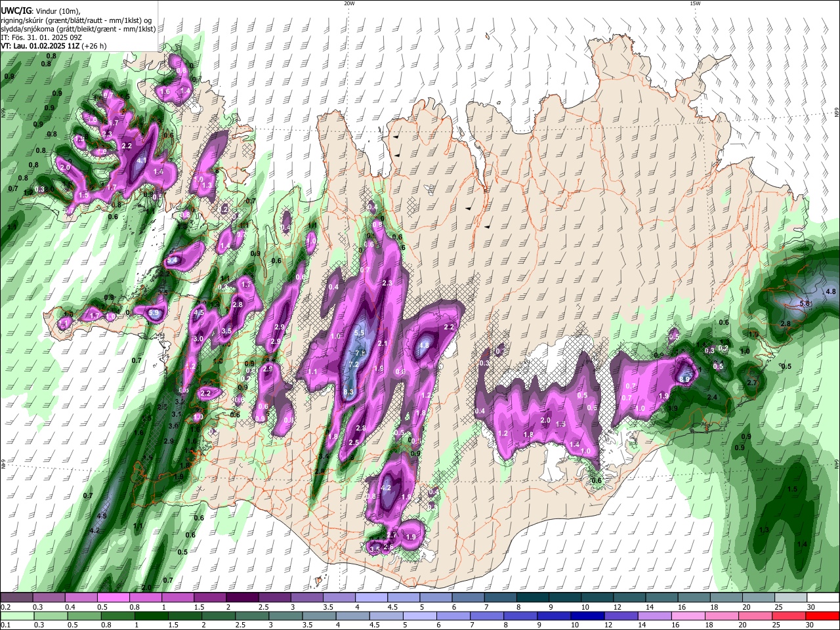The height and width of the screenshot is (630, 840).
Task: Pick the darkest purple swatch labeled 2 in the upper legend
Action: (242, 598)
